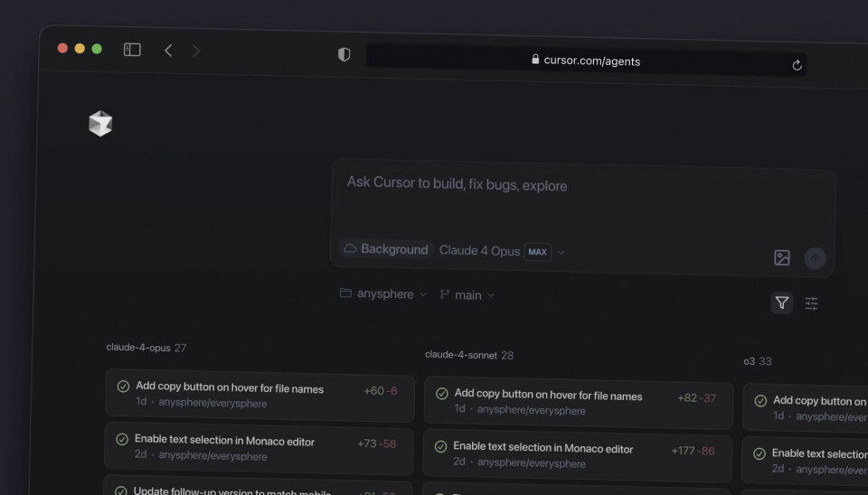Open claude-4-sonnet 'Enable text selection' card

coord(578,454)
